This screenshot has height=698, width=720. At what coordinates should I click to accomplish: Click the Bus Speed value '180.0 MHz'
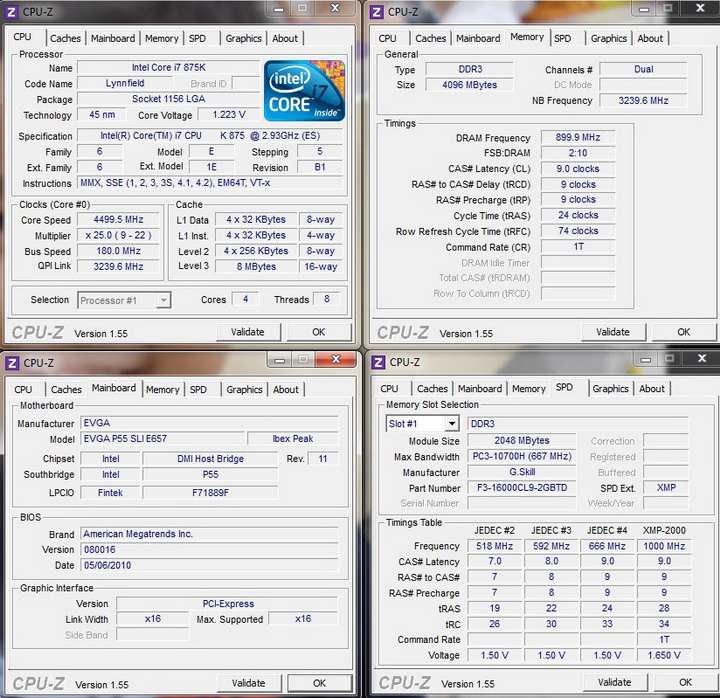(118, 251)
